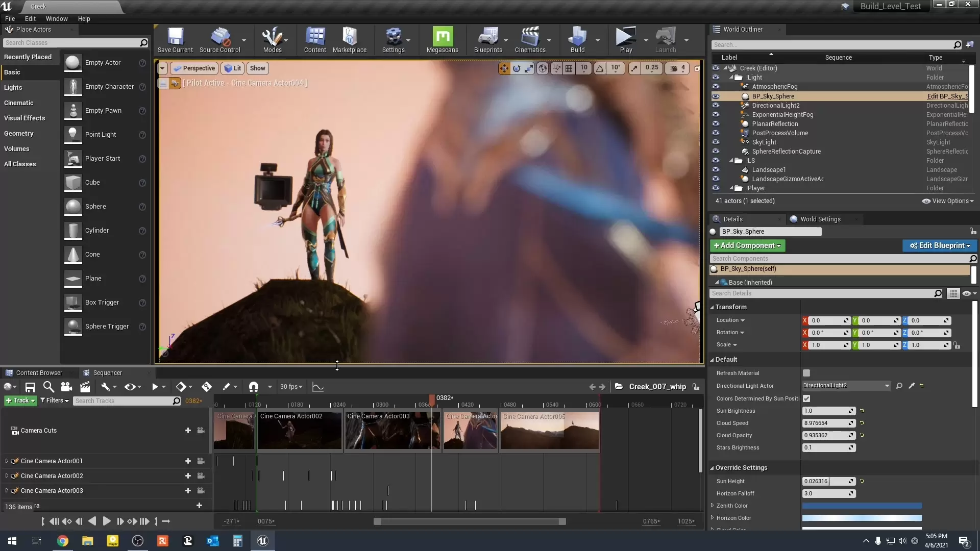Click the sequencer search (magnifier) icon
This screenshot has height=551, width=980.
point(48,387)
